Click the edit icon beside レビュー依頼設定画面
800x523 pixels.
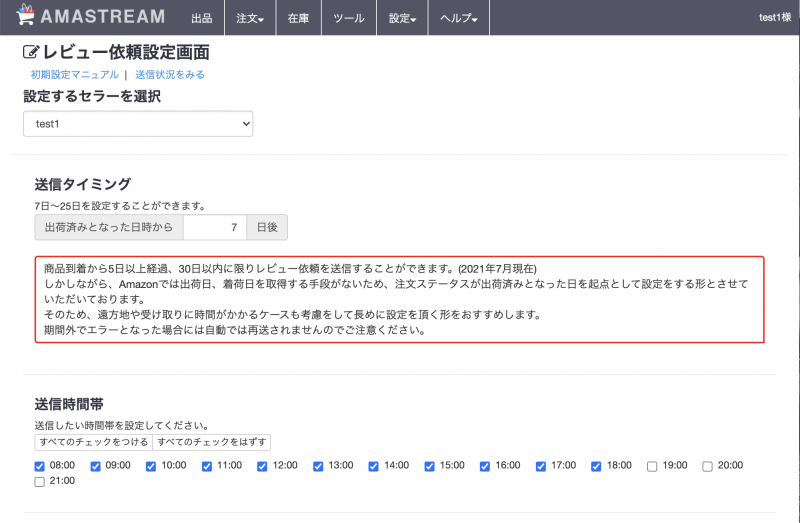point(31,52)
